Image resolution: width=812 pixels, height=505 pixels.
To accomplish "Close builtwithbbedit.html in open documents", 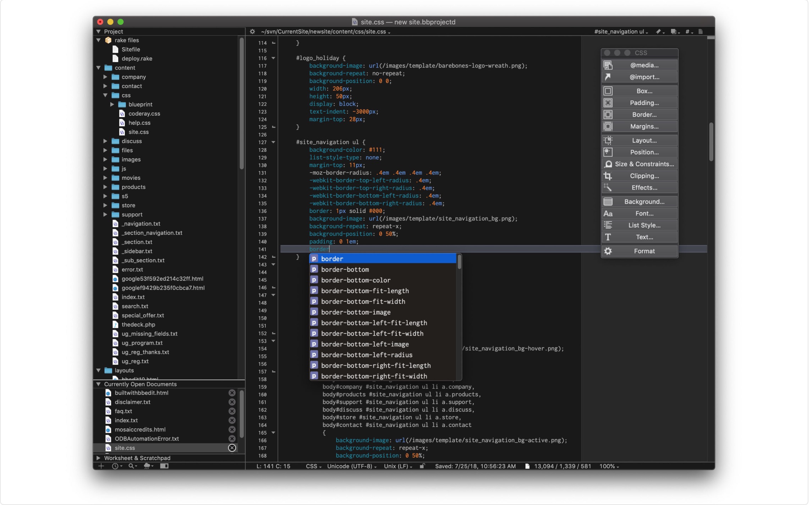I will click(232, 393).
